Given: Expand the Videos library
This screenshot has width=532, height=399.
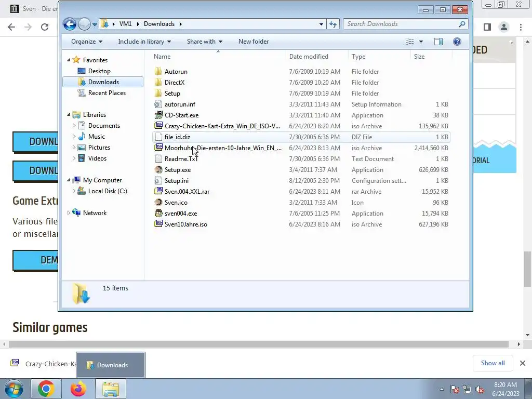Looking at the screenshot, I should click(74, 158).
